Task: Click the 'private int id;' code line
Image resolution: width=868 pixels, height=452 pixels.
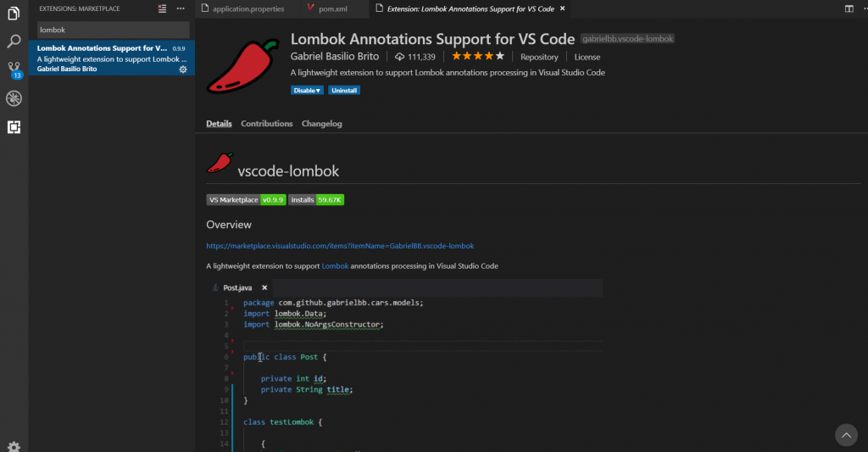Action: (293, 379)
